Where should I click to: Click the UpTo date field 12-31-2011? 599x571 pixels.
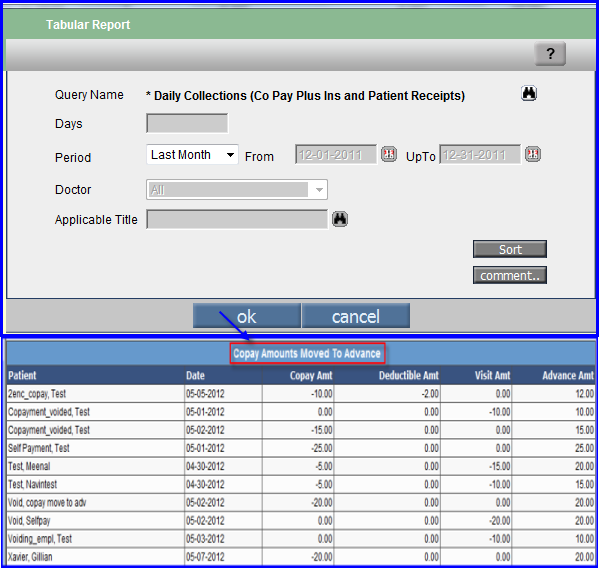point(480,155)
